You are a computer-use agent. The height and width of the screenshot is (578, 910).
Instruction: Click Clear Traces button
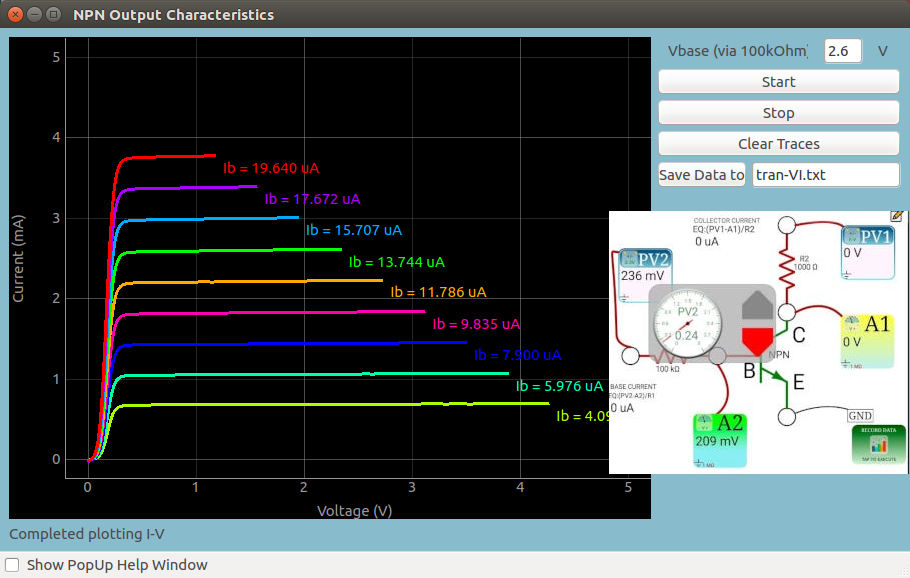pos(778,144)
